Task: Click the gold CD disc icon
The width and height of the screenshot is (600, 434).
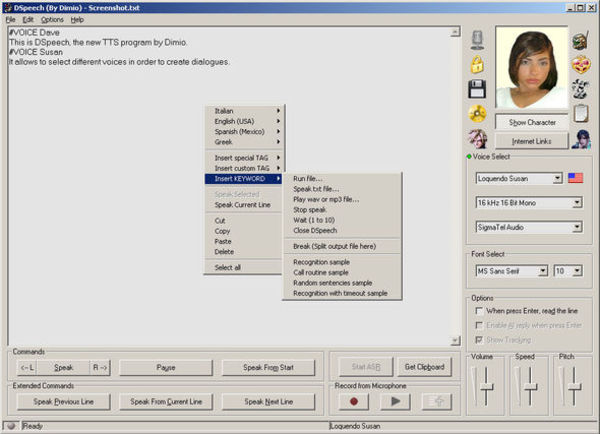Action: [477, 113]
